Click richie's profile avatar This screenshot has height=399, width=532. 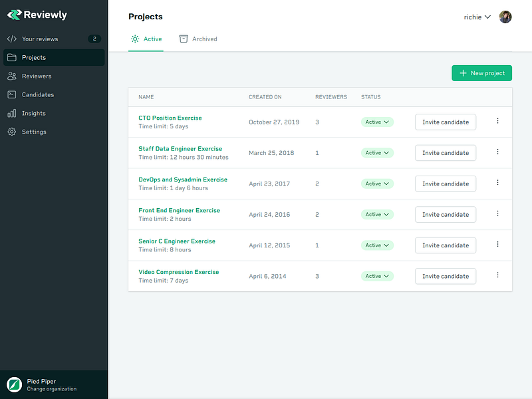tap(505, 17)
